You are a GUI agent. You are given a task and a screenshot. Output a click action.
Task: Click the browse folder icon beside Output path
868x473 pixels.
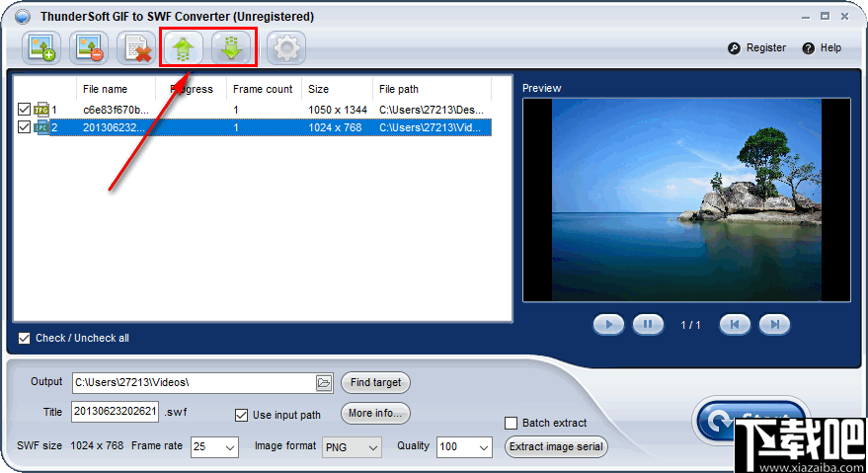324,383
